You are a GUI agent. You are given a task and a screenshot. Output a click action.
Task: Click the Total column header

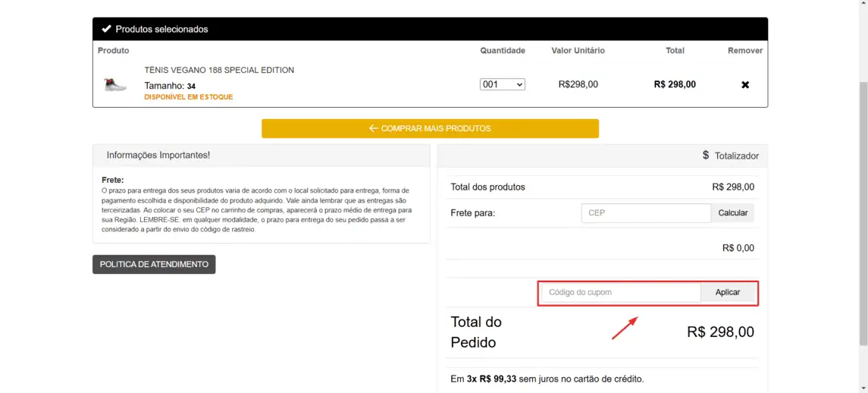[x=675, y=50]
